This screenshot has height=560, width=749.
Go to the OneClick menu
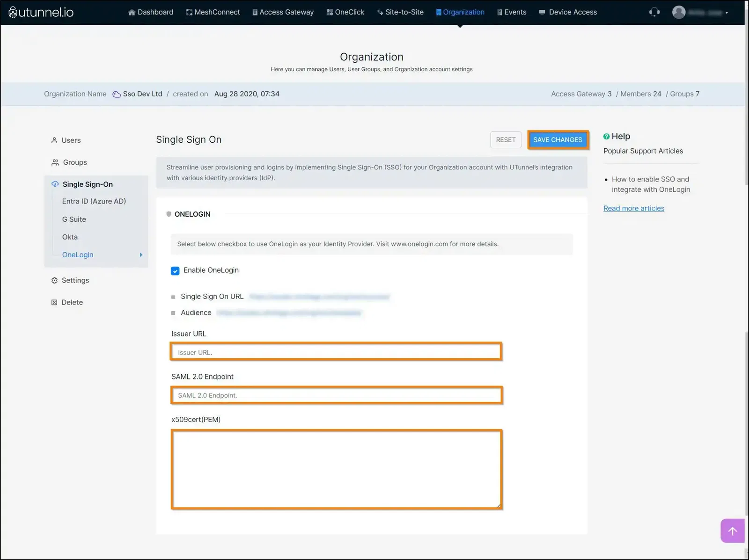[x=345, y=12]
